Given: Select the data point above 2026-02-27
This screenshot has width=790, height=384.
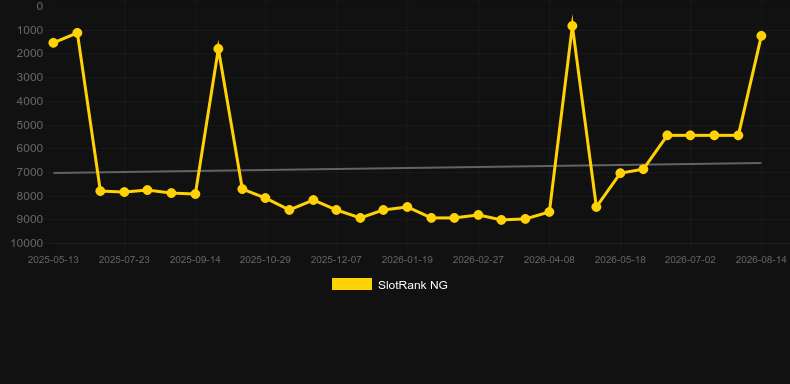Looking at the screenshot, I should (x=478, y=215).
